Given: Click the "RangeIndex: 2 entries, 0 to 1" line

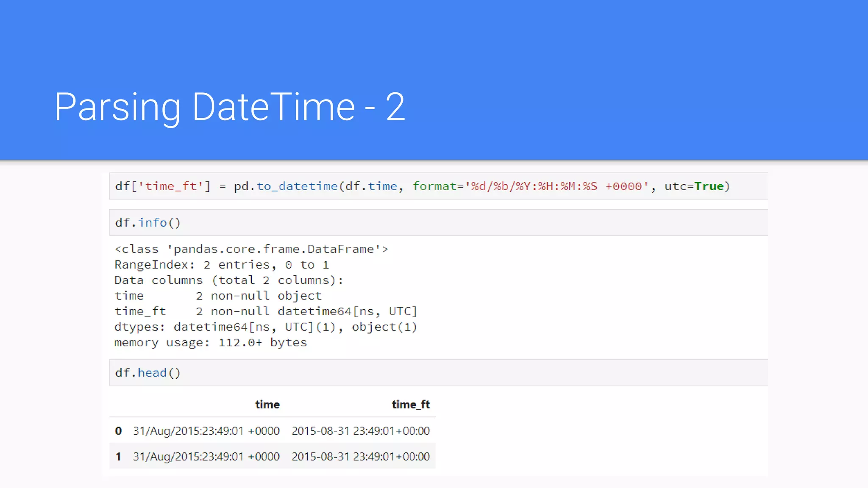Looking at the screenshot, I should tap(222, 265).
